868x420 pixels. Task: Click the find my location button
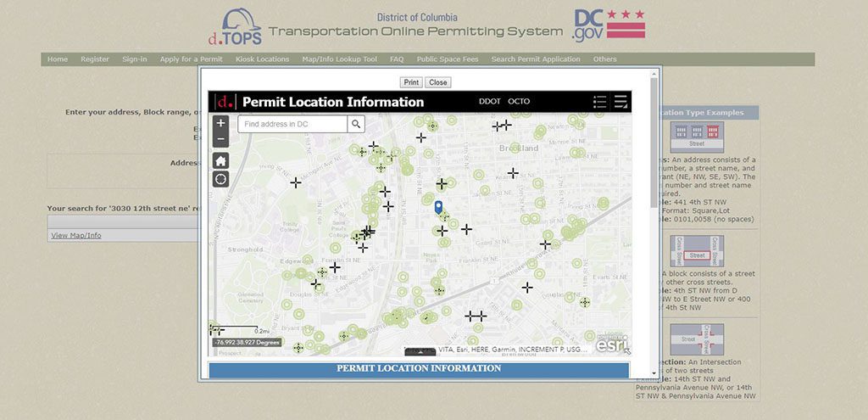click(220, 179)
